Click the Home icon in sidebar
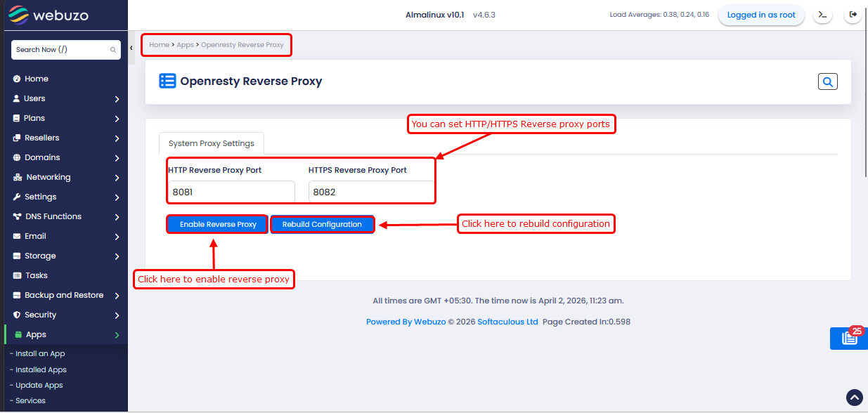This screenshot has width=868, height=413. 17,79
